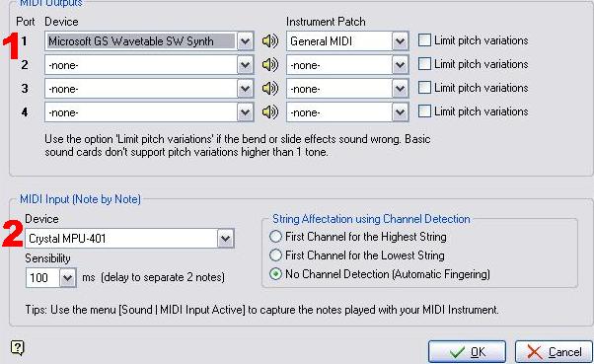The image size is (594, 364).
Task: Test sound for port 1 speaker icon
Action: click(x=270, y=40)
